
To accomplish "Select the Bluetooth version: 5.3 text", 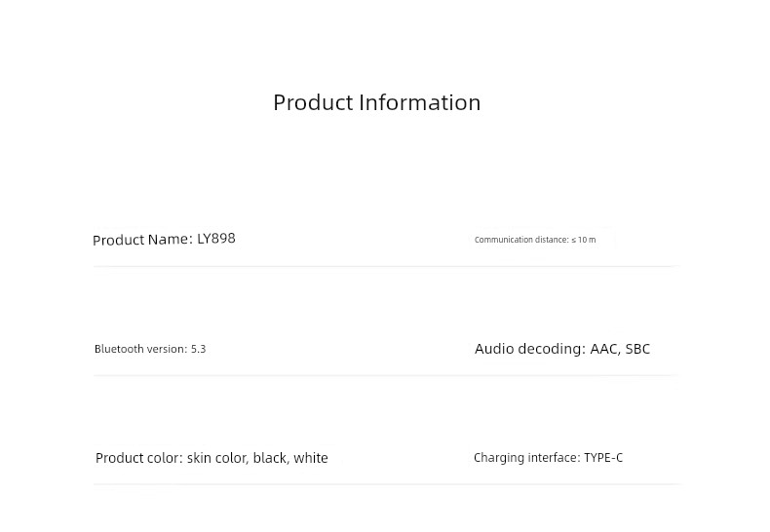I will [x=150, y=349].
